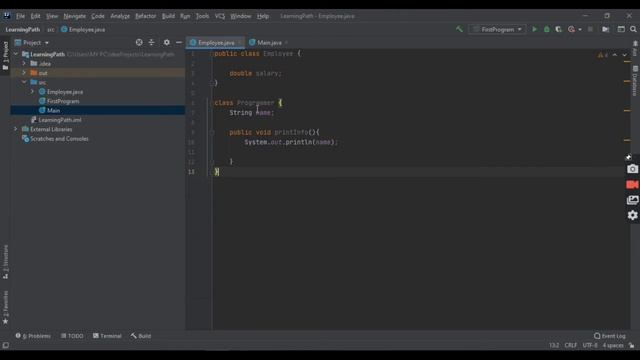Click the word salary in the editor
This screenshot has width=640, height=360.
[x=267, y=73]
